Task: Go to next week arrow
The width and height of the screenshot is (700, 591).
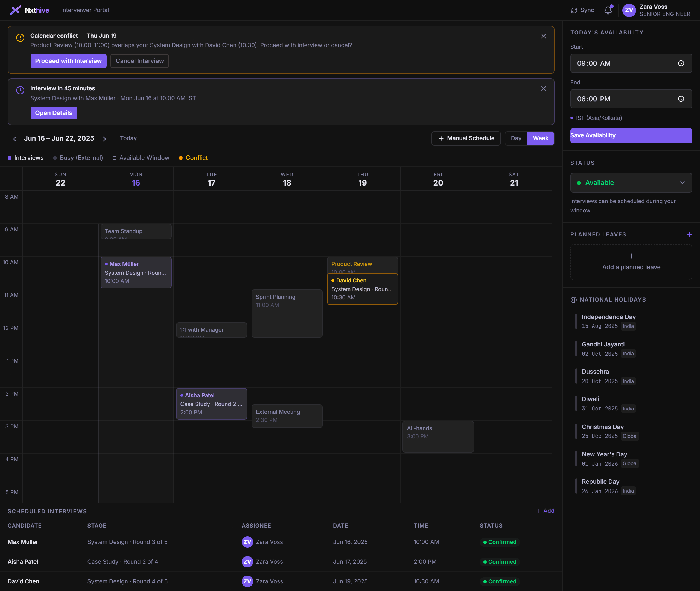Action: click(x=104, y=139)
